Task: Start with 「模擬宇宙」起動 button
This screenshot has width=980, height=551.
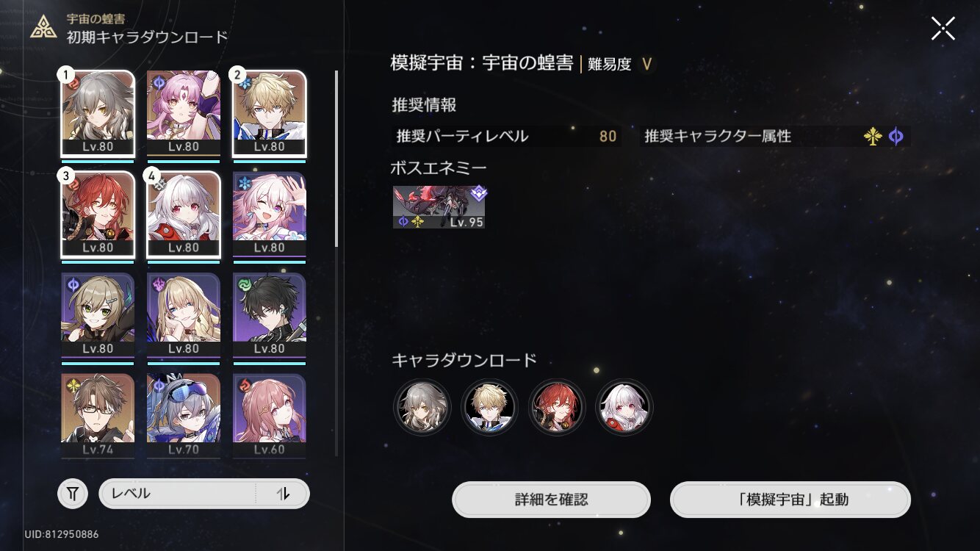Action: click(790, 500)
